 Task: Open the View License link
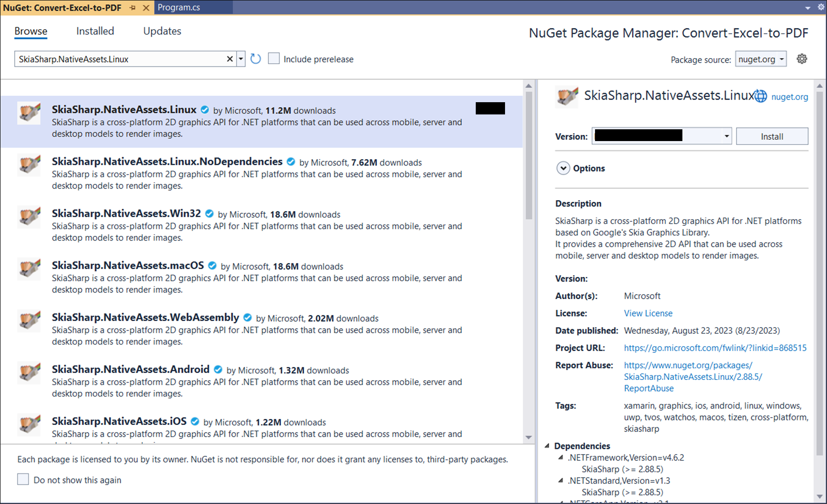[x=648, y=313]
